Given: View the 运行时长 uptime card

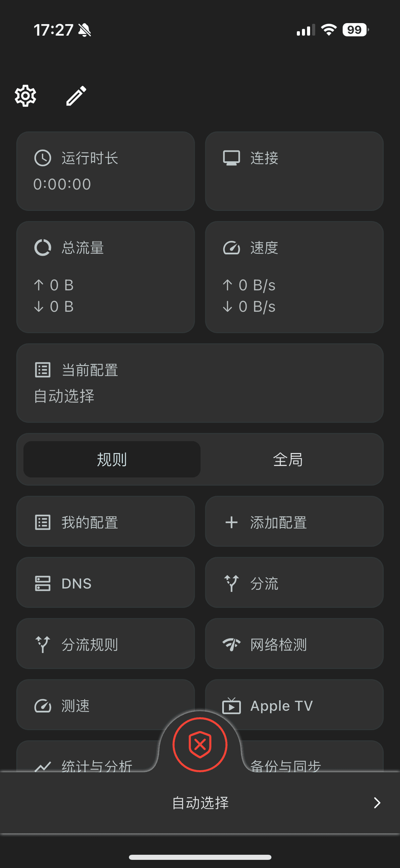Looking at the screenshot, I should coord(105,171).
